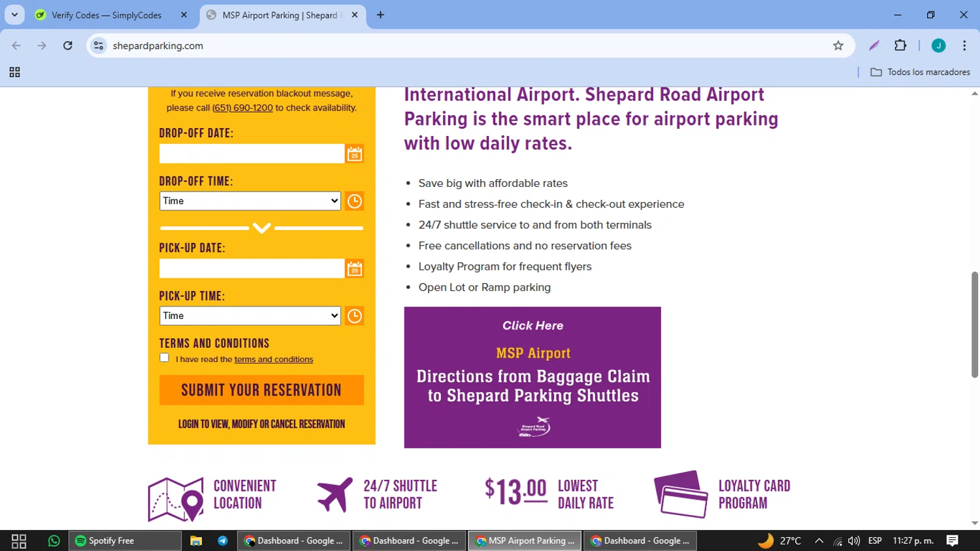Click the drop-off time clock icon
The image size is (980, 551).
pos(354,201)
